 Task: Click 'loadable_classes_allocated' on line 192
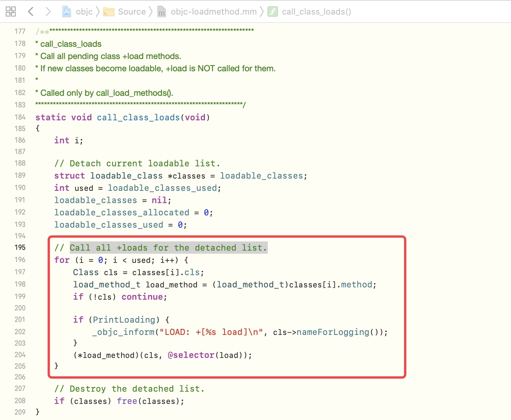point(122,212)
